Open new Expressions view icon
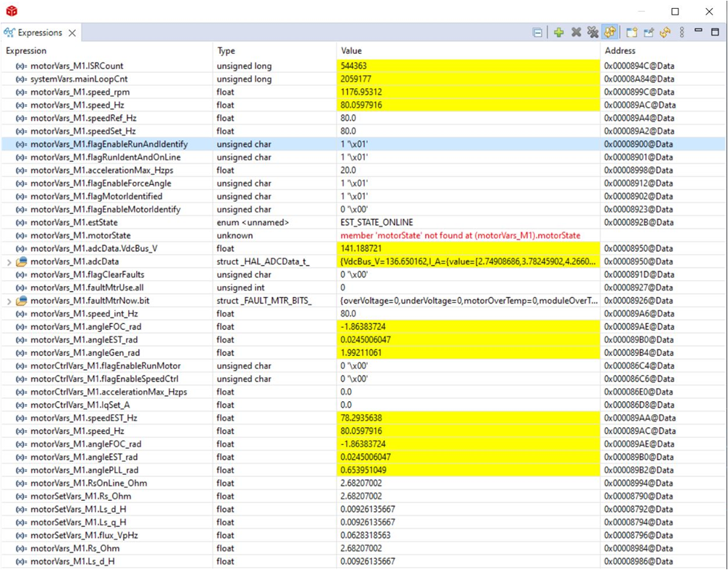This screenshot has width=728, height=570. click(631, 33)
